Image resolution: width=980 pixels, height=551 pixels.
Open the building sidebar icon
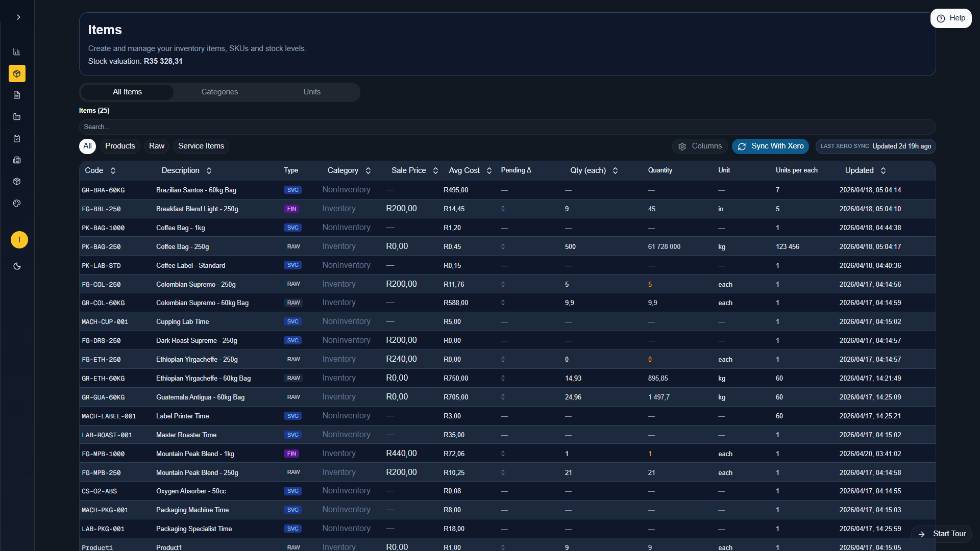tap(17, 160)
